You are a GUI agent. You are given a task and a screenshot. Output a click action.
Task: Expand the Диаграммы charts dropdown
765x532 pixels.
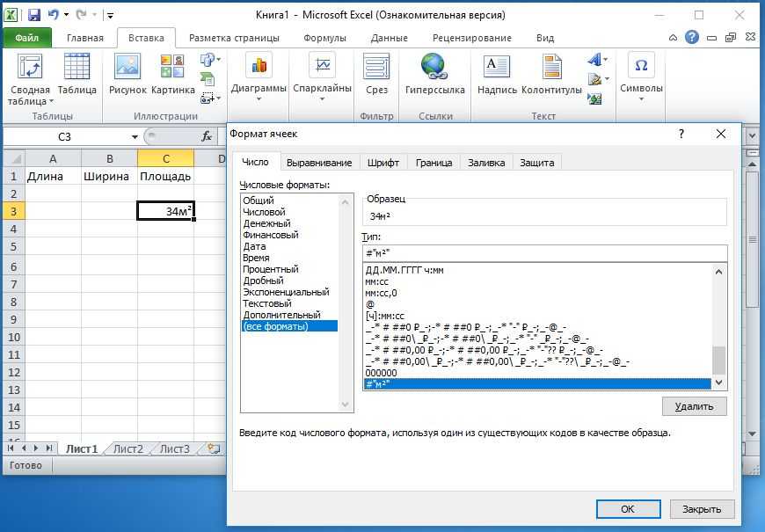(x=259, y=88)
